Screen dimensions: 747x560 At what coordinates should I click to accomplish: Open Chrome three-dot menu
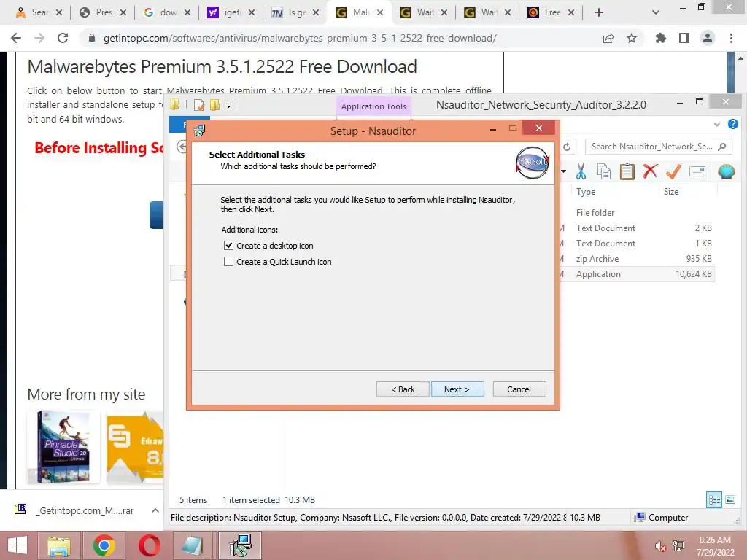point(731,38)
